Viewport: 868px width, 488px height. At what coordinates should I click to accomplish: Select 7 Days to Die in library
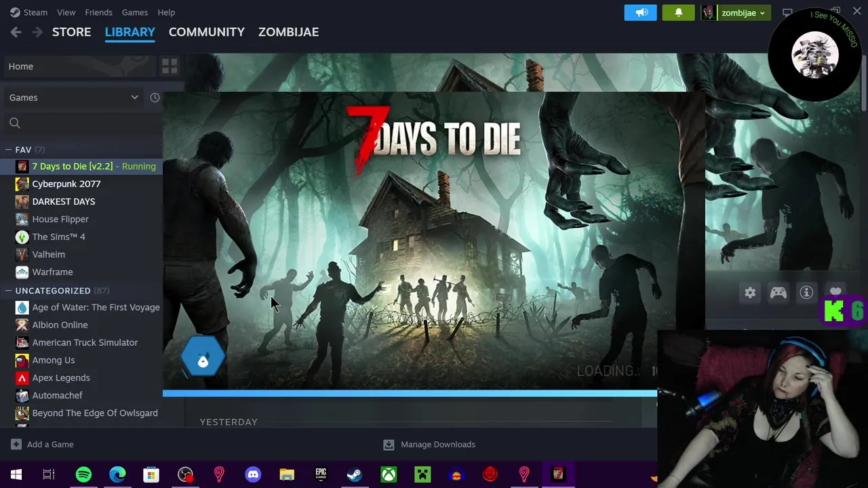[x=81, y=166]
